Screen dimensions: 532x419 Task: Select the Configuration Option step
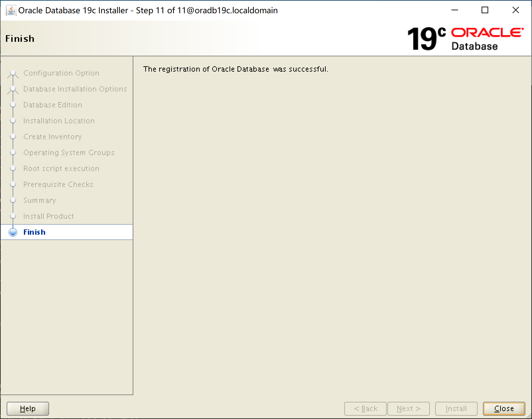[61, 73]
